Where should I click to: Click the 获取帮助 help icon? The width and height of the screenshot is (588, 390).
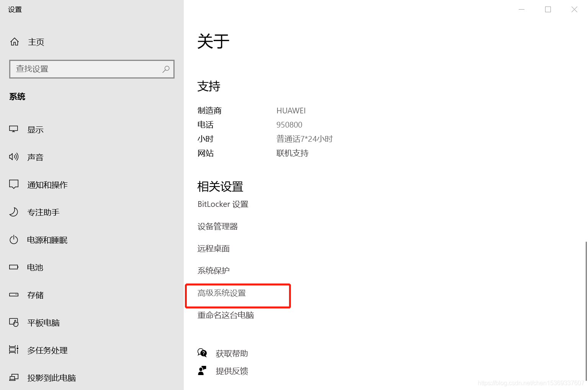[x=202, y=353]
